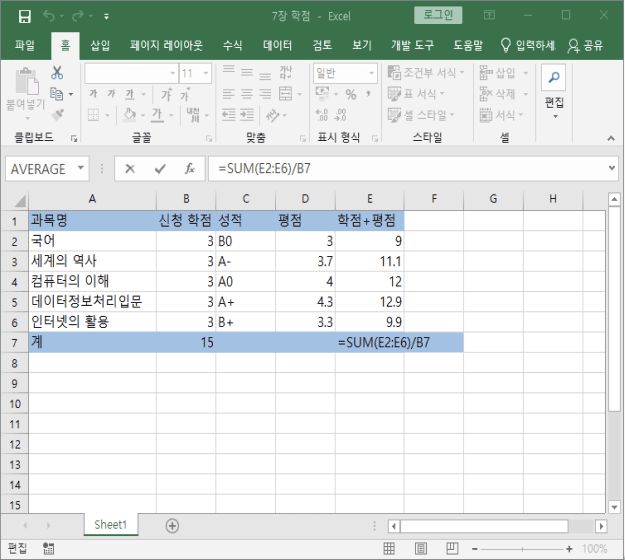625x560 pixels.
Task: Expand the formula bar with chevron
Action: [609, 169]
